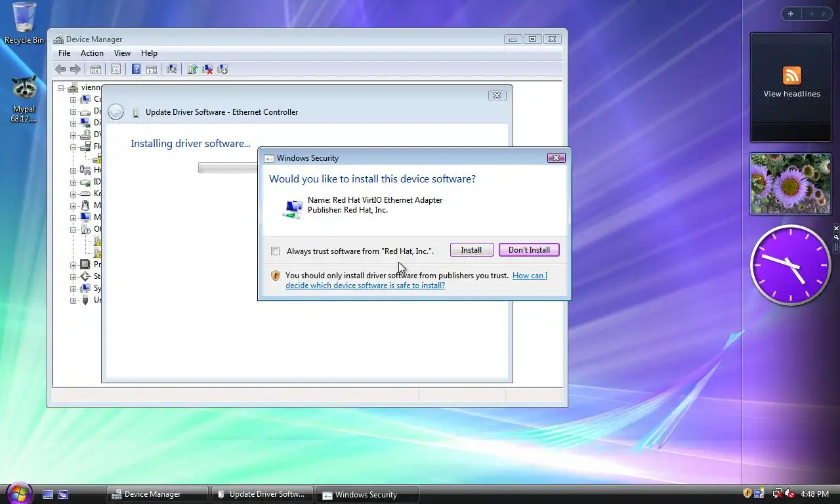Click the Show Desktop quick launch icon
This screenshot has width=840, height=504.
tap(48, 494)
